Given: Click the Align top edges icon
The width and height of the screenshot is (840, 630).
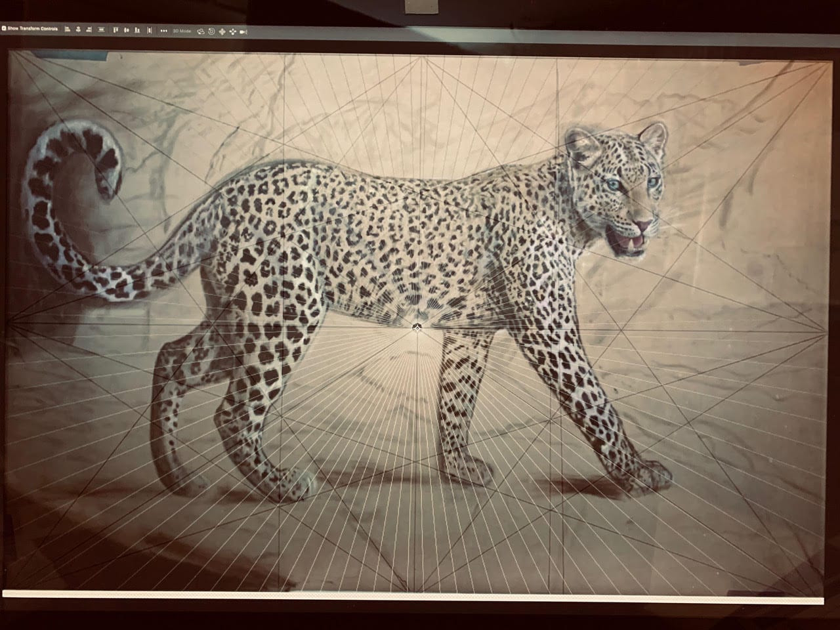Looking at the screenshot, I should coord(116,30).
